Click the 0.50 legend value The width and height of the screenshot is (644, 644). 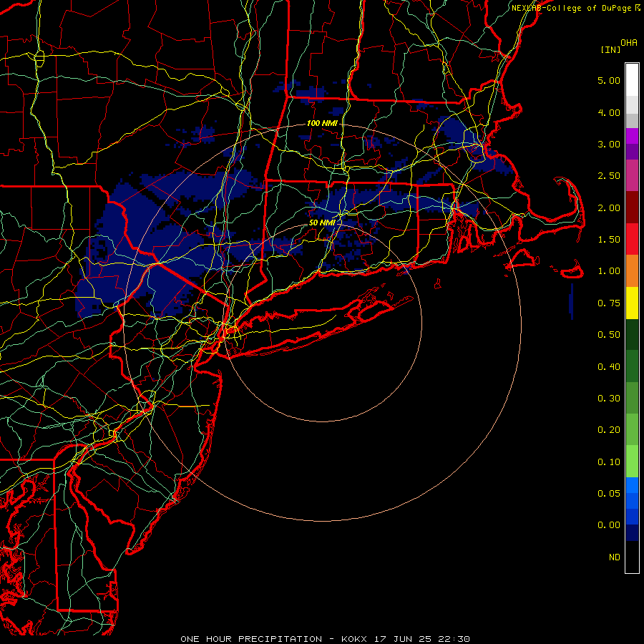click(x=609, y=335)
